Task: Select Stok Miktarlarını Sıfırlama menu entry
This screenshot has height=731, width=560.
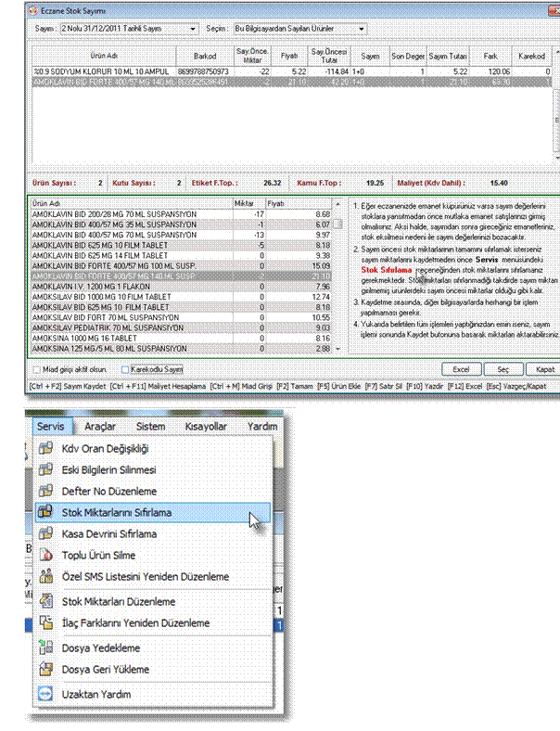Action: [129, 512]
